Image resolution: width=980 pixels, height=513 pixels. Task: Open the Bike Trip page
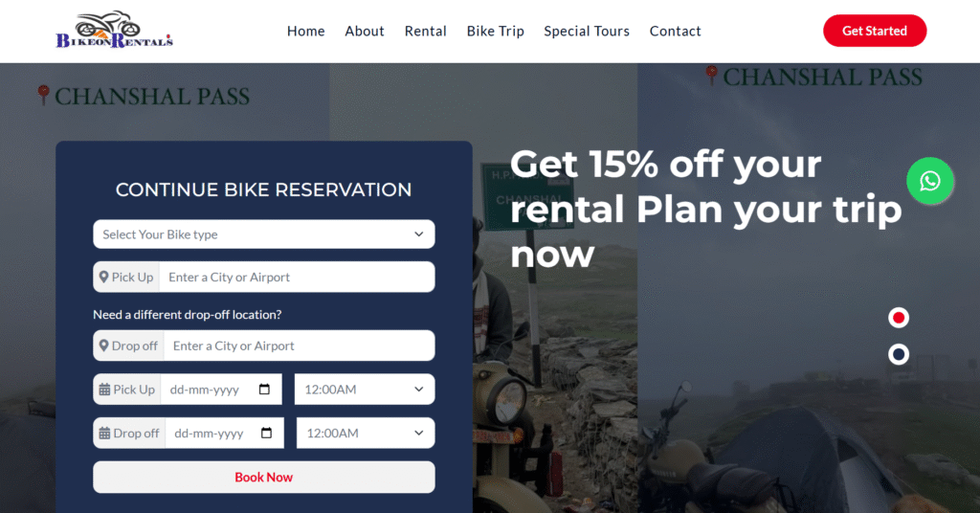(x=495, y=31)
